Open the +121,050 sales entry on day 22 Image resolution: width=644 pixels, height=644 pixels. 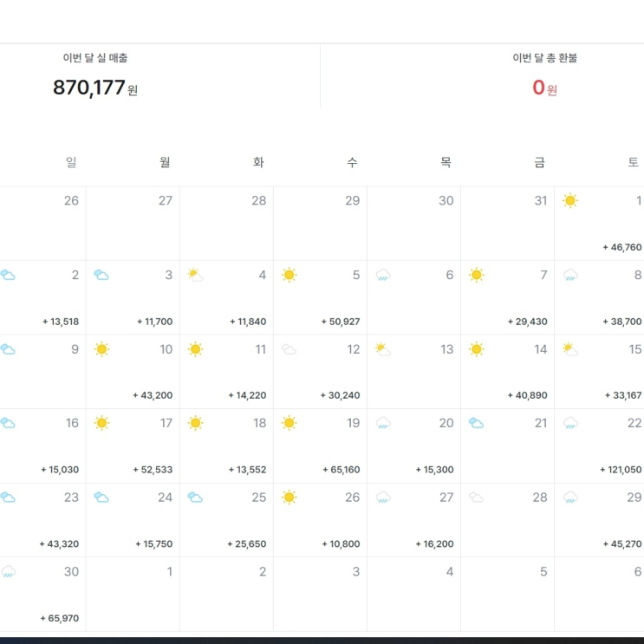(621, 470)
